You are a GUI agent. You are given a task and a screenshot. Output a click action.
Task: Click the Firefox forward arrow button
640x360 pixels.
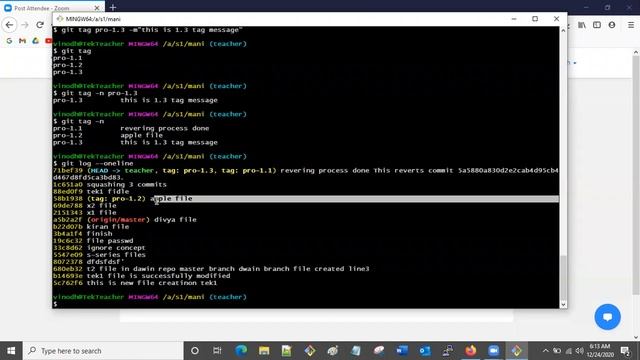[24, 25]
